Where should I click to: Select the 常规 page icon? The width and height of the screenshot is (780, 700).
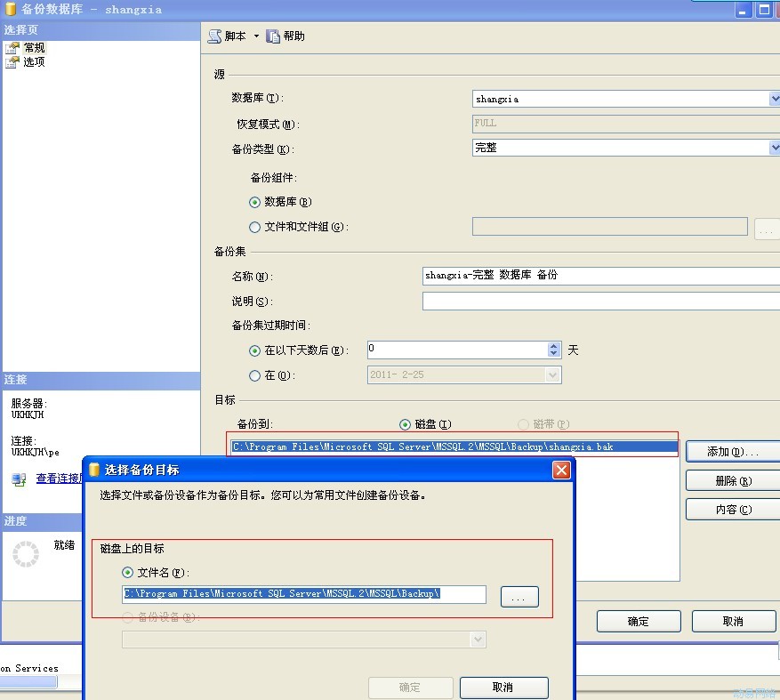[x=12, y=48]
